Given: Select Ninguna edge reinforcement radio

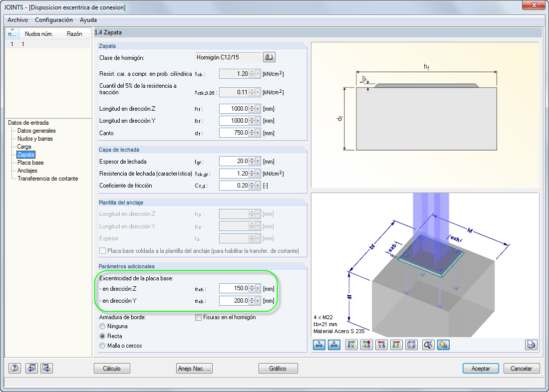Looking at the screenshot, I should tap(102, 326).
